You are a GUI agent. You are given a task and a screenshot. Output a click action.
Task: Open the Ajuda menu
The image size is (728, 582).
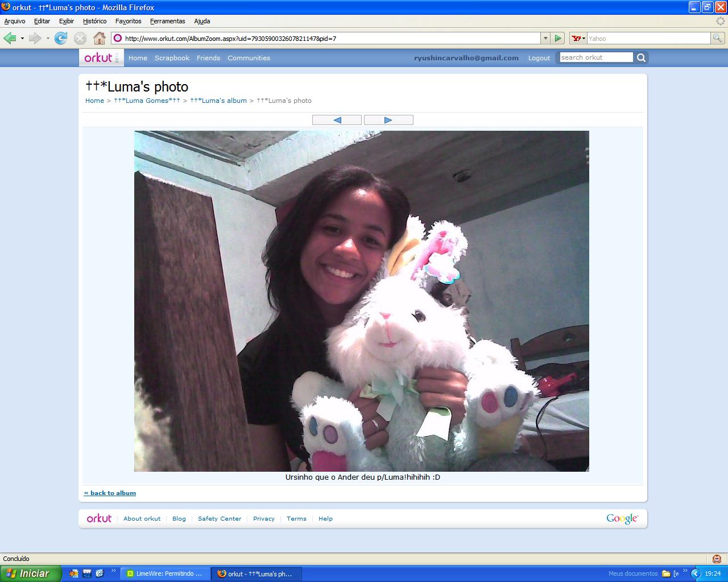coord(202,21)
